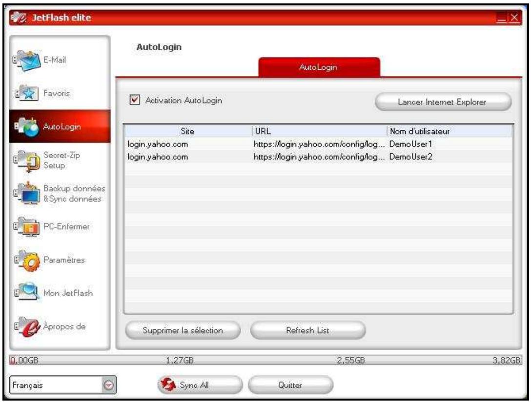The width and height of the screenshot is (532, 403).
Task: Click the 2,55GB capacity marker
Action: pos(350,360)
